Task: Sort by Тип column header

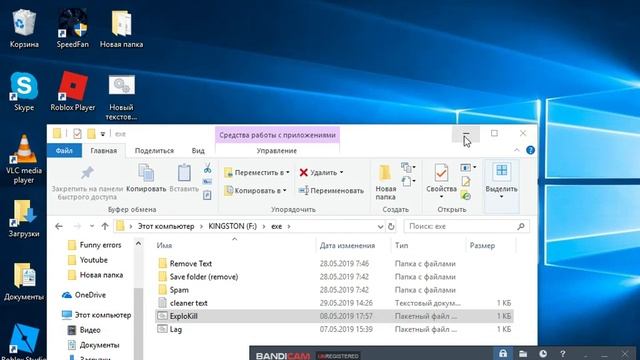Action: 402,245
